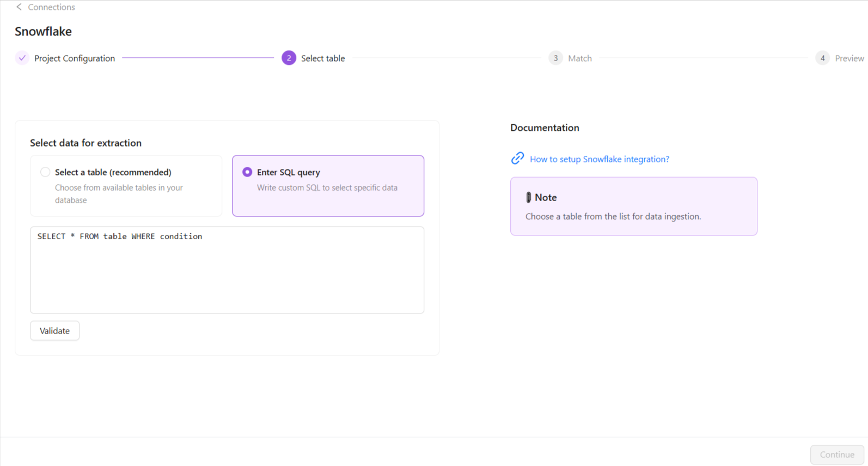Select the Select table step label
The image size is (868, 466).
coord(323,58)
